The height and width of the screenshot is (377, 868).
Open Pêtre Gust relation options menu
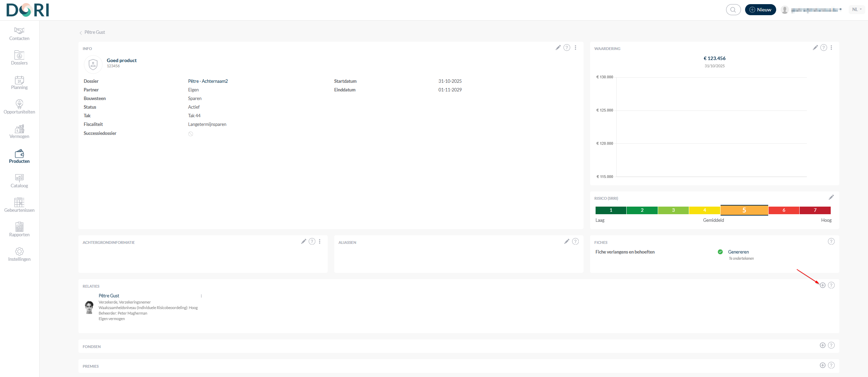pyautogui.click(x=201, y=296)
